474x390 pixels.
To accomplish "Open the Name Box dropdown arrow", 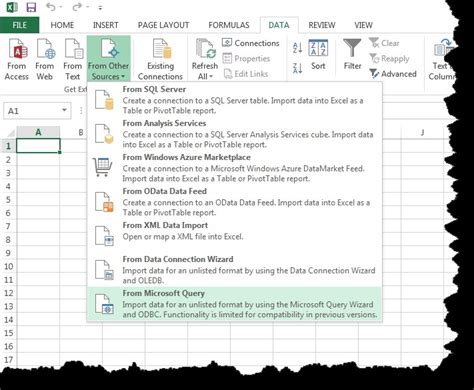I will tap(64, 110).
